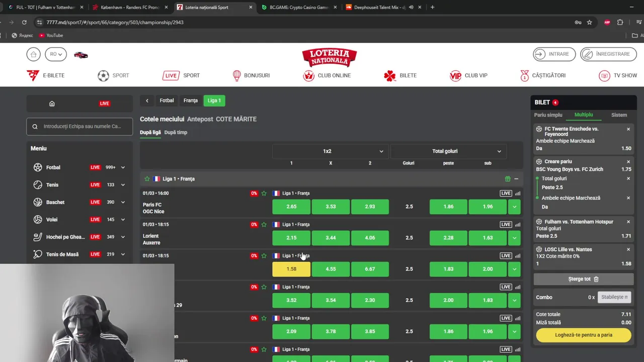Remove Fulham vs Tottenham bet
This screenshot has width=644, height=362.
tap(628, 222)
